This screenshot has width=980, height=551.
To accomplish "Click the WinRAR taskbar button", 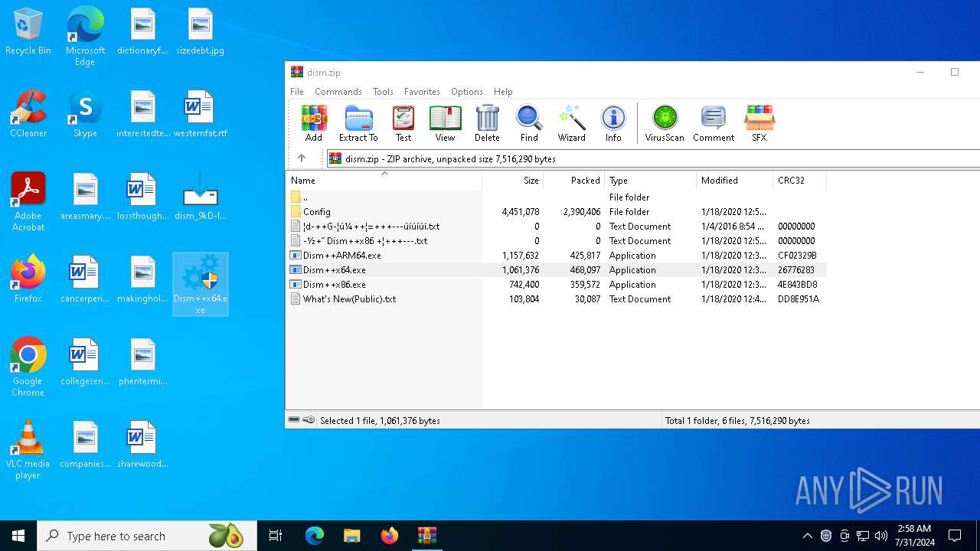I will tap(427, 536).
